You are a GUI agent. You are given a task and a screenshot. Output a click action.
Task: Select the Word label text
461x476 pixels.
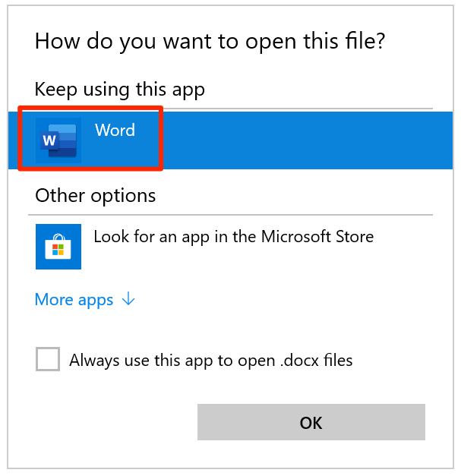[115, 131]
